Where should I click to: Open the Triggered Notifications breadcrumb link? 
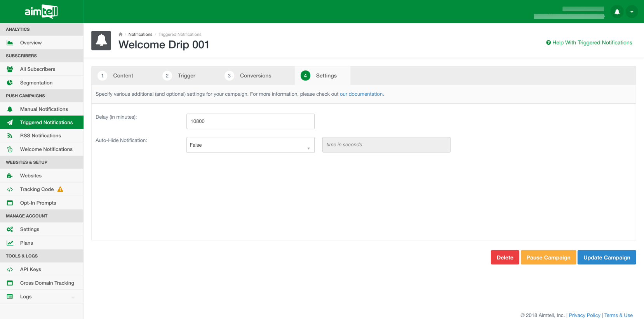click(180, 34)
